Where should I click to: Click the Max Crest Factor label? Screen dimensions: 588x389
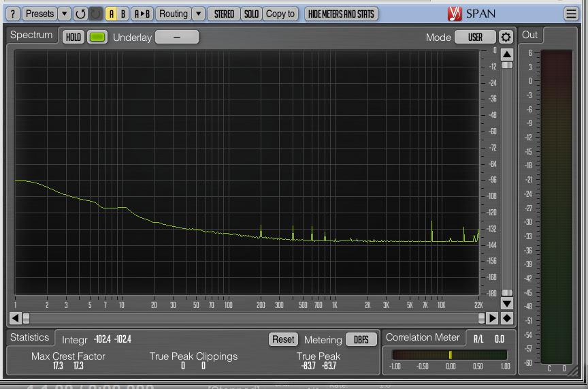68,356
